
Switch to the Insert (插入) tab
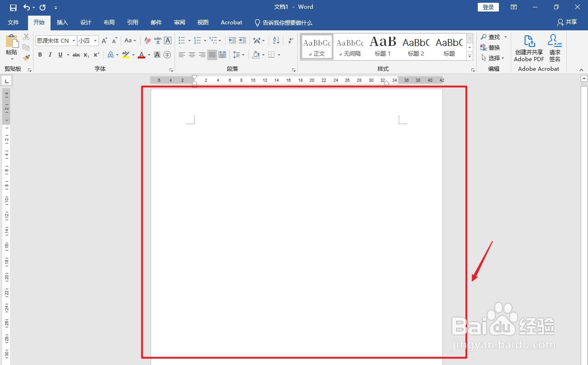tap(62, 22)
